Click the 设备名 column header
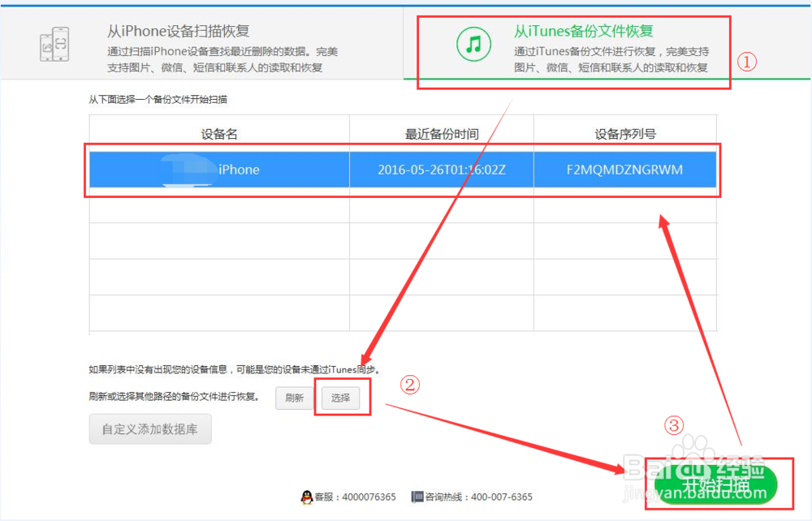 pos(219,134)
